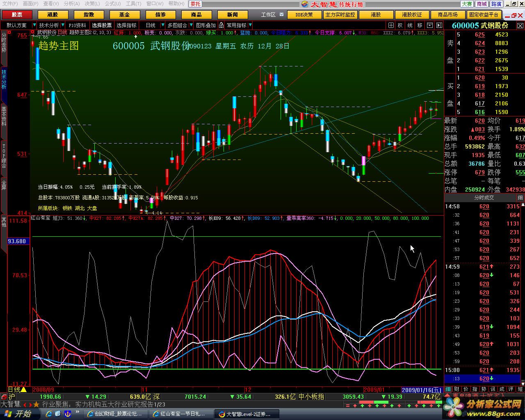525x420 pixels.
Task: Open the DDE决策 workspace tab
Action: [x=304, y=14]
